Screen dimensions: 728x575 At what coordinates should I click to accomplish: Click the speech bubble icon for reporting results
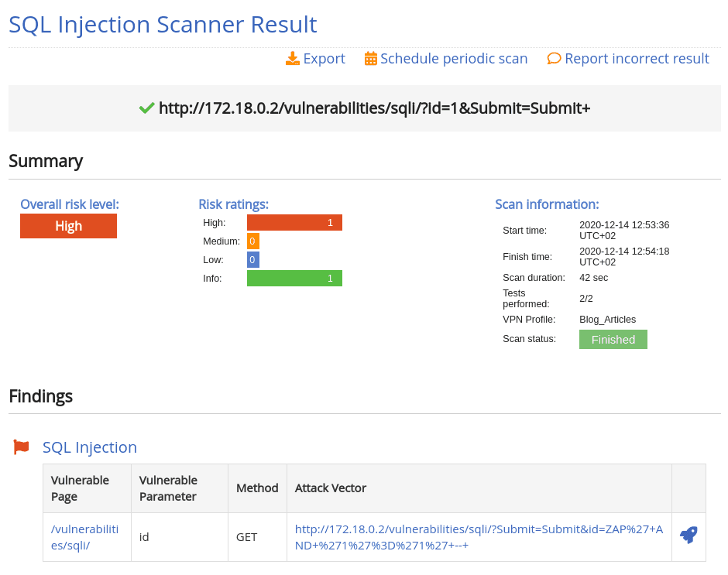[x=554, y=58]
